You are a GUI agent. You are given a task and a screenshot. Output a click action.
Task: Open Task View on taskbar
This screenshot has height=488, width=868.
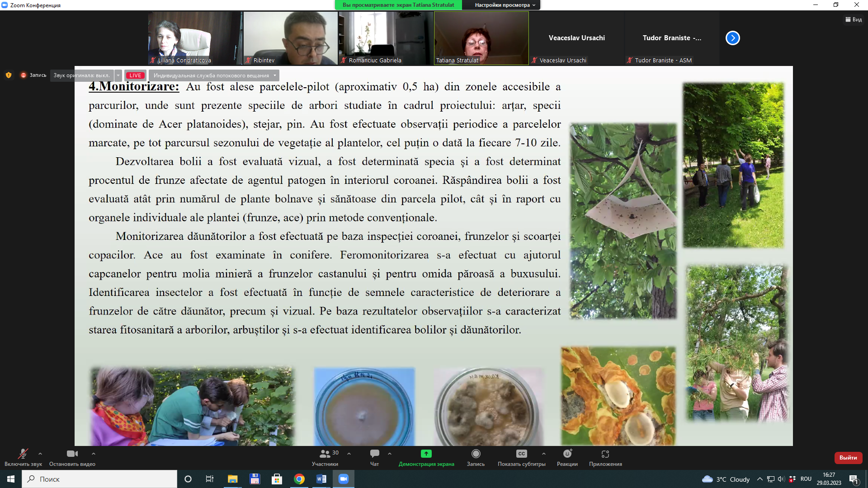(210, 479)
